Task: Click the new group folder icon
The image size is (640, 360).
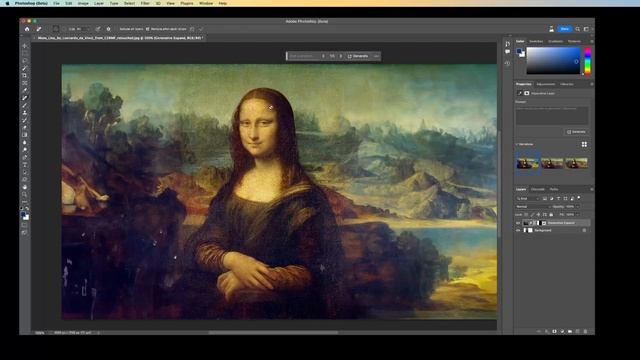Action: coord(570,331)
